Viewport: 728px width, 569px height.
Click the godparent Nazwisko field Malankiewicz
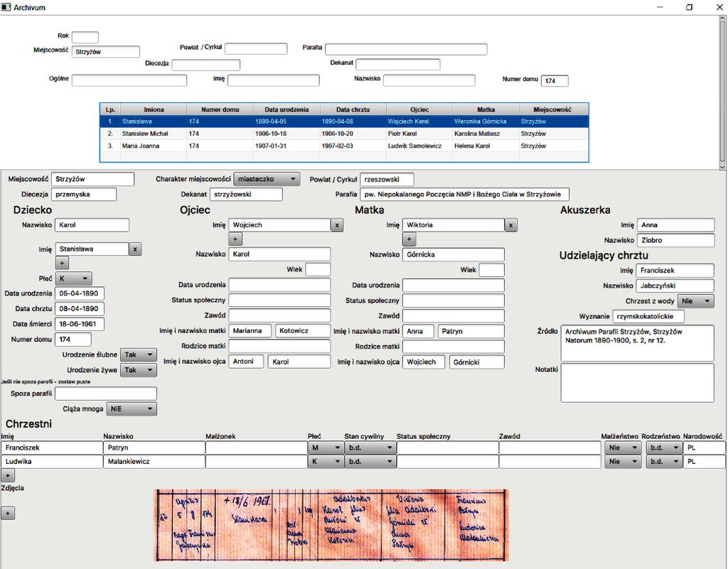(x=154, y=462)
